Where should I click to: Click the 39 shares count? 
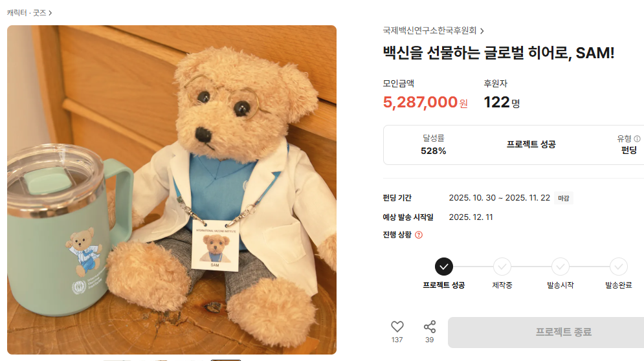(429, 340)
